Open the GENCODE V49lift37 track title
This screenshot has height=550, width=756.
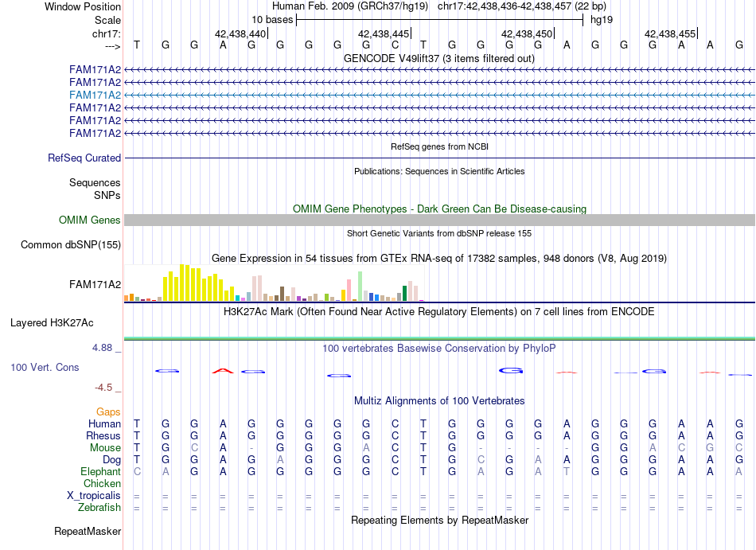[439, 58]
